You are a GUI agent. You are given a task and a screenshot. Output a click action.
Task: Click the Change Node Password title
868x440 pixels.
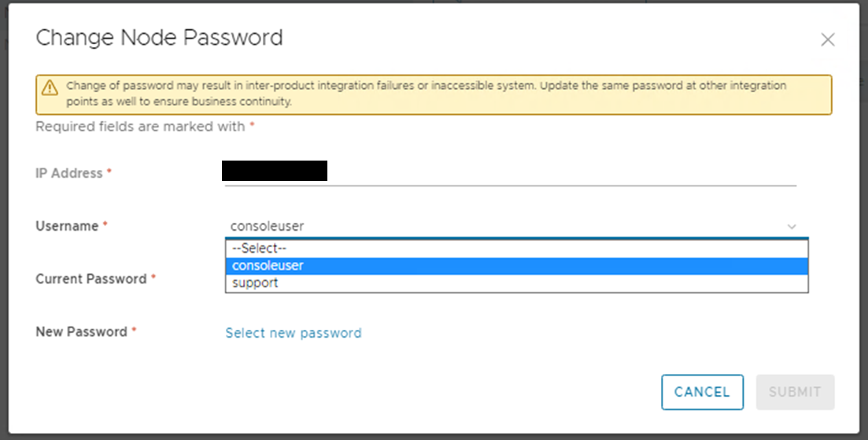click(160, 38)
